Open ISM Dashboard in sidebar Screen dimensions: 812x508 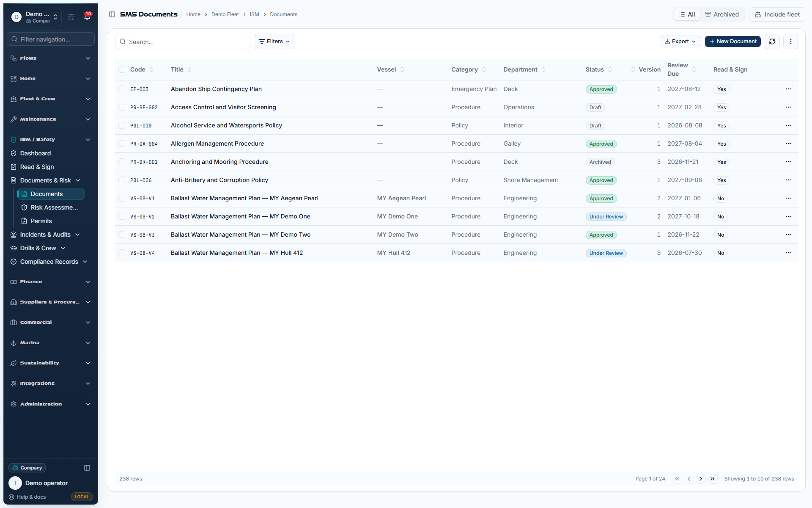tap(36, 153)
